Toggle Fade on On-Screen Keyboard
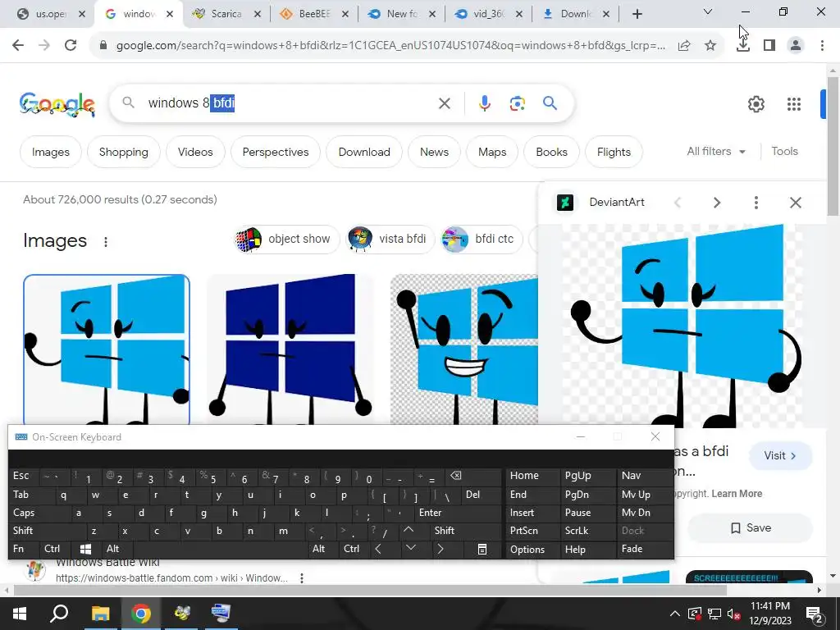This screenshot has width=840, height=630. pos(645,549)
